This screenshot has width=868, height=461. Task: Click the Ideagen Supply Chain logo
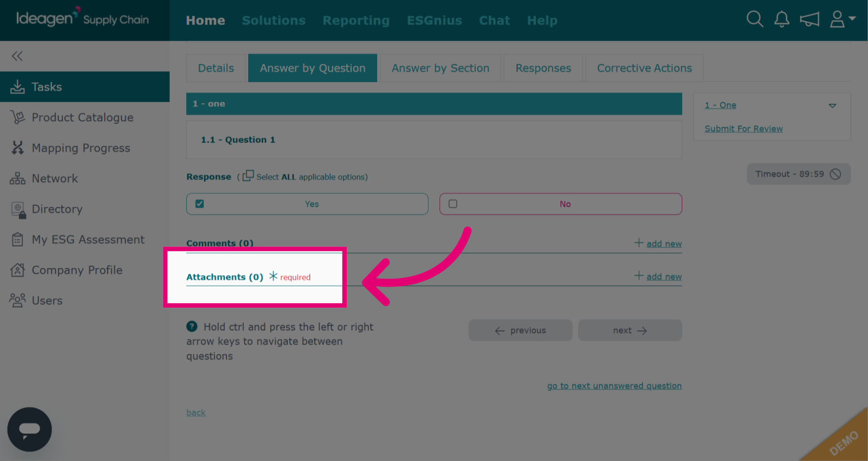coord(82,18)
